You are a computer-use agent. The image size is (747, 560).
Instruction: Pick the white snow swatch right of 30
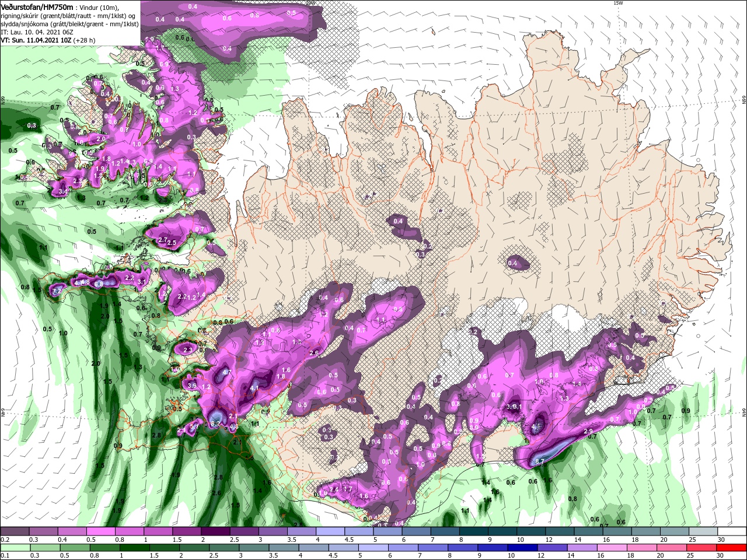click(732, 531)
